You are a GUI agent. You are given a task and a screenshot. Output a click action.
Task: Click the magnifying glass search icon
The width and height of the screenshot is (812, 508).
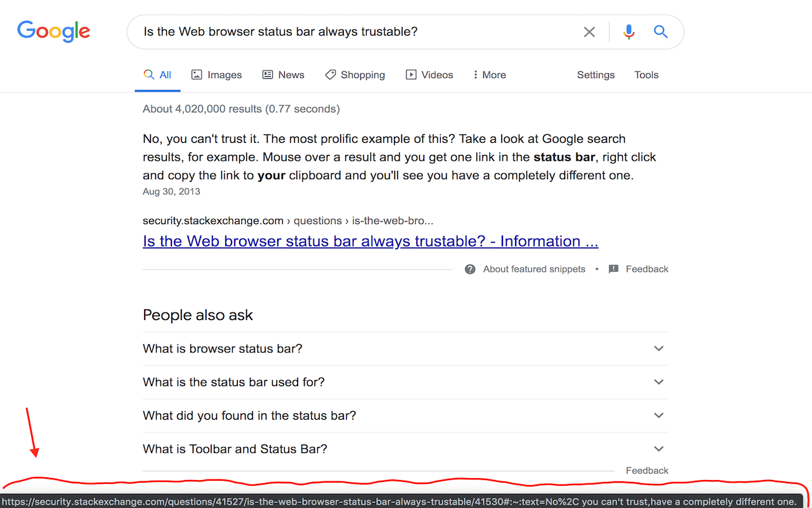660,32
